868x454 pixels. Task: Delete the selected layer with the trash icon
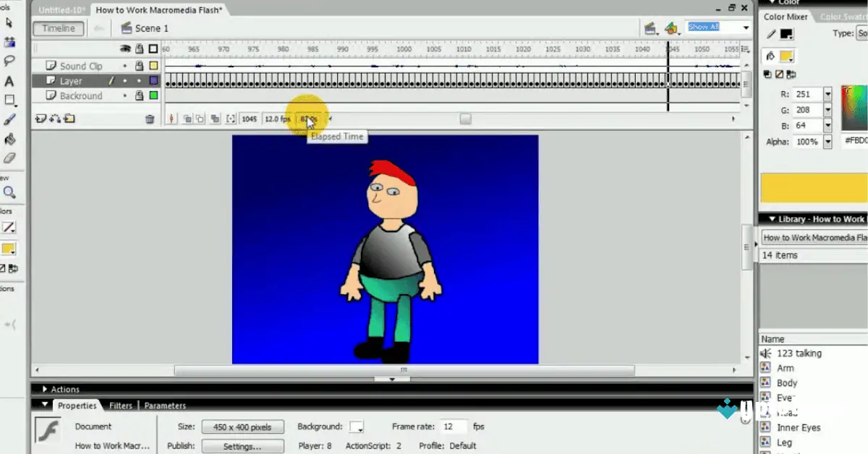click(150, 118)
